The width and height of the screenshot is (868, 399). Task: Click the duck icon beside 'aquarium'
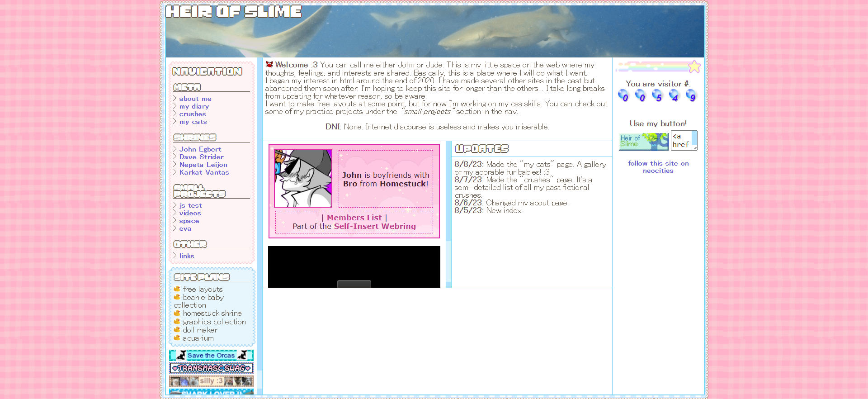[x=177, y=337]
